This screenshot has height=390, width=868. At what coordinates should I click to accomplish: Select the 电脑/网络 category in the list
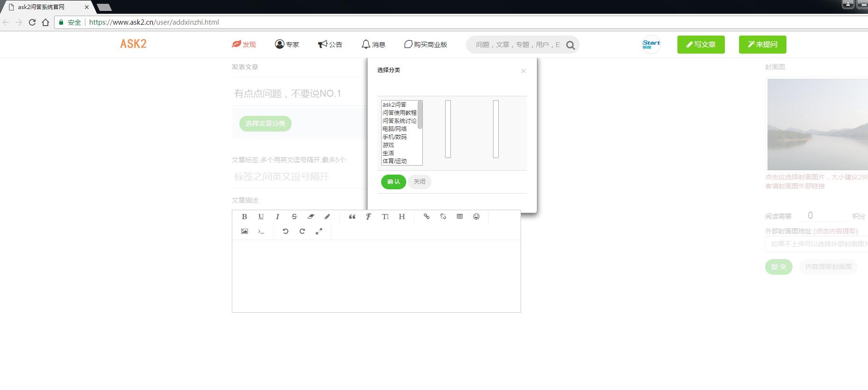(394, 129)
